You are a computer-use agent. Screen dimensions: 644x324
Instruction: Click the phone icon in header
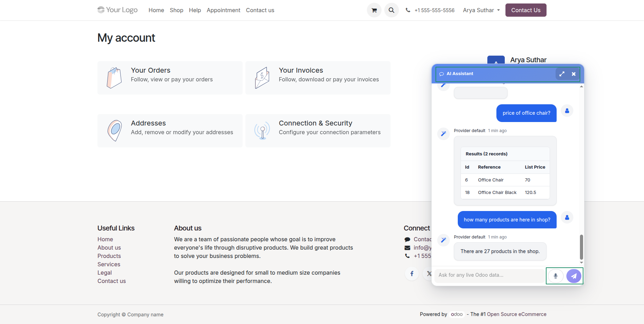pyautogui.click(x=408, y=10)
